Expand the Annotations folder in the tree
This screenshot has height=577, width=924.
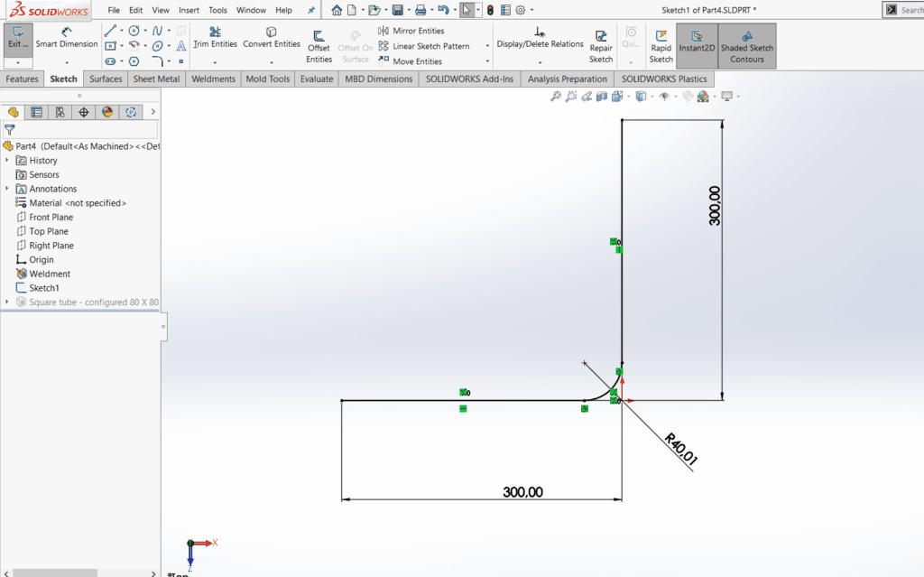(7, 189)
